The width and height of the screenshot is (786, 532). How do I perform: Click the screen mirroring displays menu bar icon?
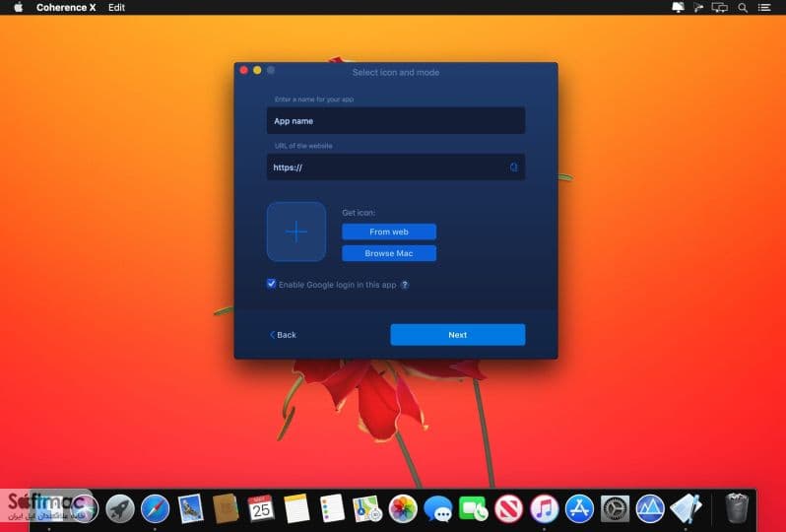(x=719, y=8)
